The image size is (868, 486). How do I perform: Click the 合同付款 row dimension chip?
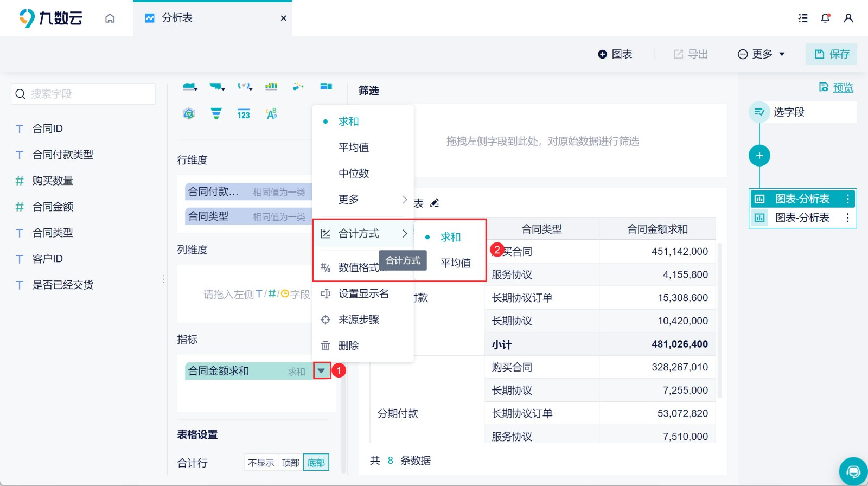click(x=249, y=192)
